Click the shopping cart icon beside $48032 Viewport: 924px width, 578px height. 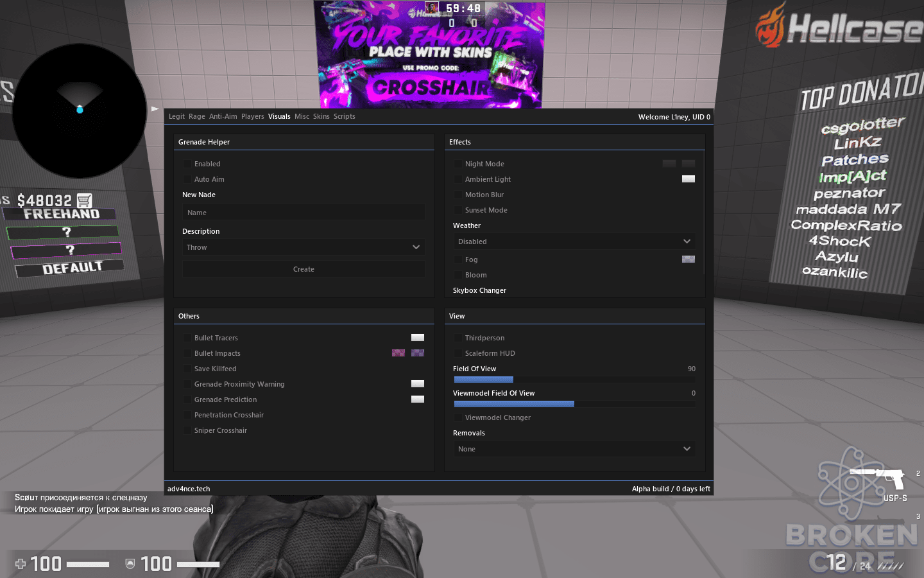(x=84, y=200)
